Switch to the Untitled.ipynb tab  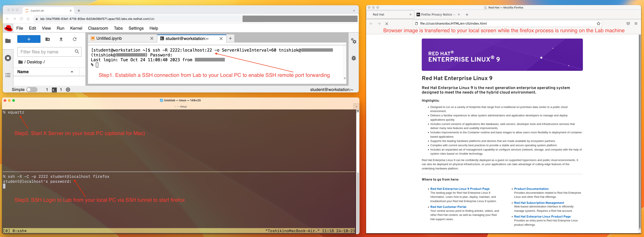109,38
